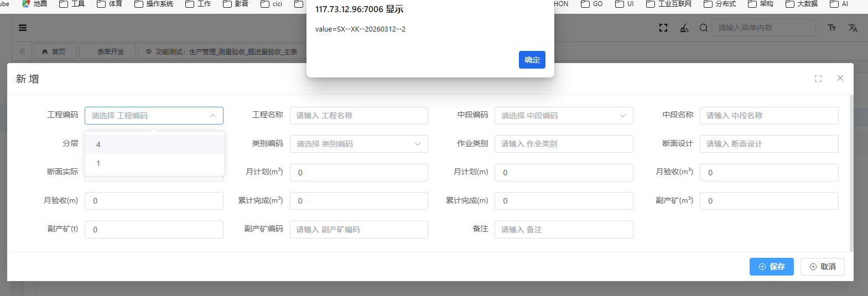Click the 确定 button in the alert
The image size is (868, 296).
tap(532, 60)
